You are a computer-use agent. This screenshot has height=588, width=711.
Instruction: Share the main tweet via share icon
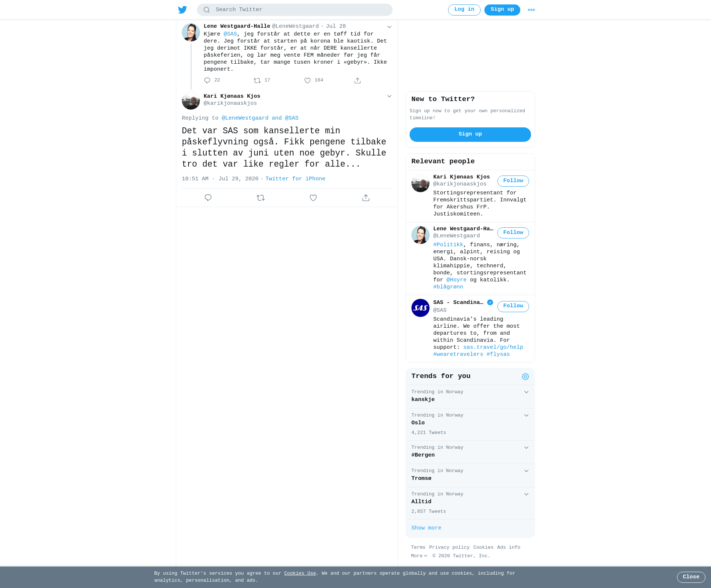tap(366, 198)
